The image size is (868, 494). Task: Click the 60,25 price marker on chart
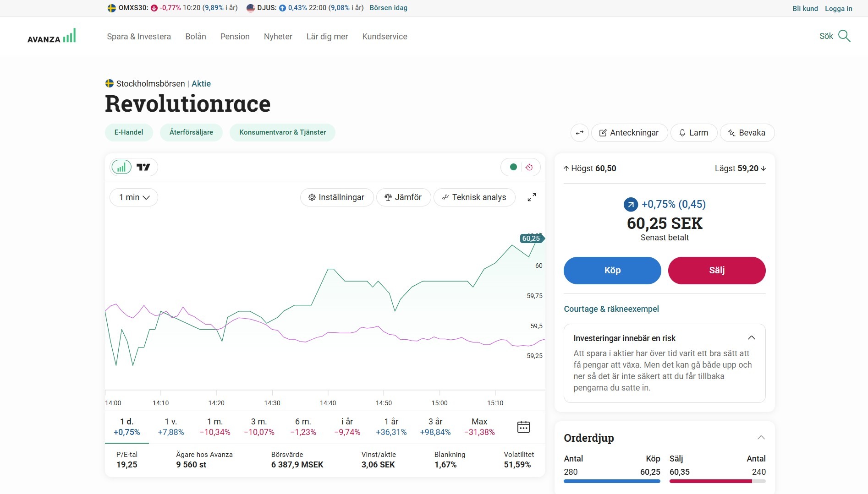point(532,239)
